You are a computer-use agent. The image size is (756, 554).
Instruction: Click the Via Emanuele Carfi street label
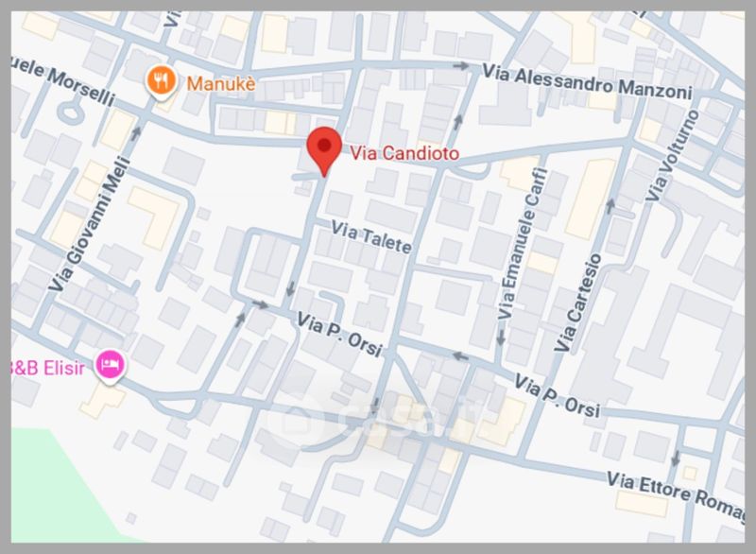coord(524,244)
